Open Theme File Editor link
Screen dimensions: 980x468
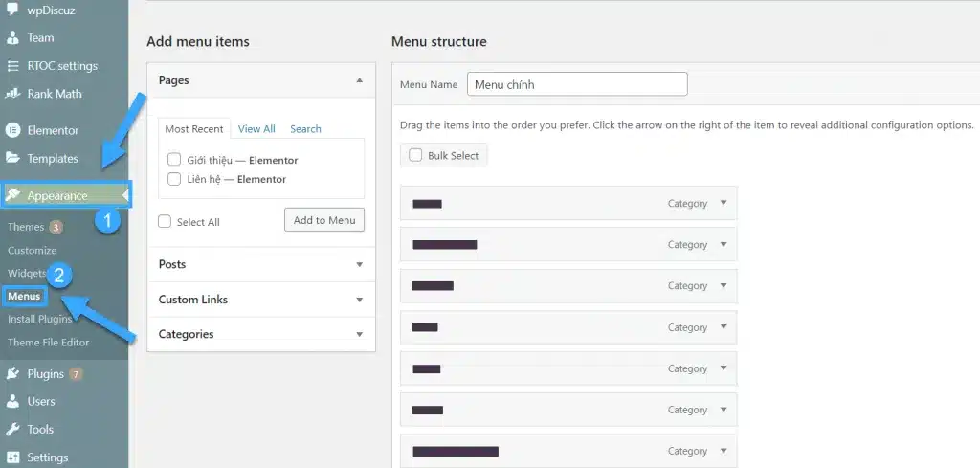(x=48, y=343)
